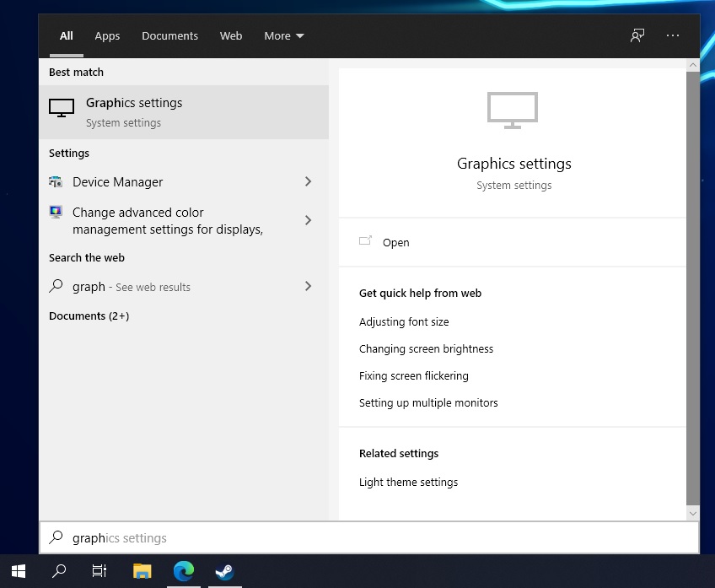This screenshot has height=588, width=715.
Task: Click Open in the preview pane
Action: 395,242
